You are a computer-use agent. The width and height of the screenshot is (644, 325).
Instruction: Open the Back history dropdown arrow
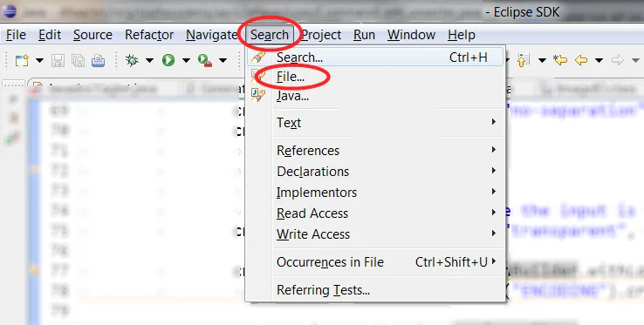(x=599, y=60)
